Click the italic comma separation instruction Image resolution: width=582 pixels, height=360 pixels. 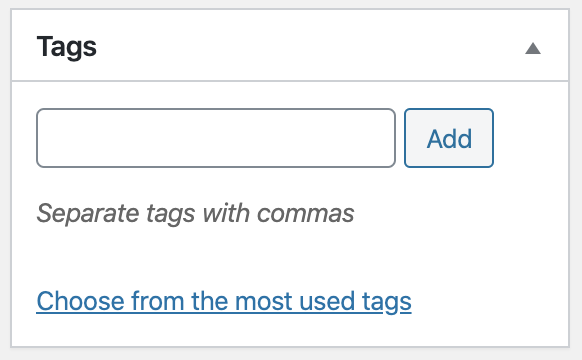pyautogui.click(x=195, y=214)
